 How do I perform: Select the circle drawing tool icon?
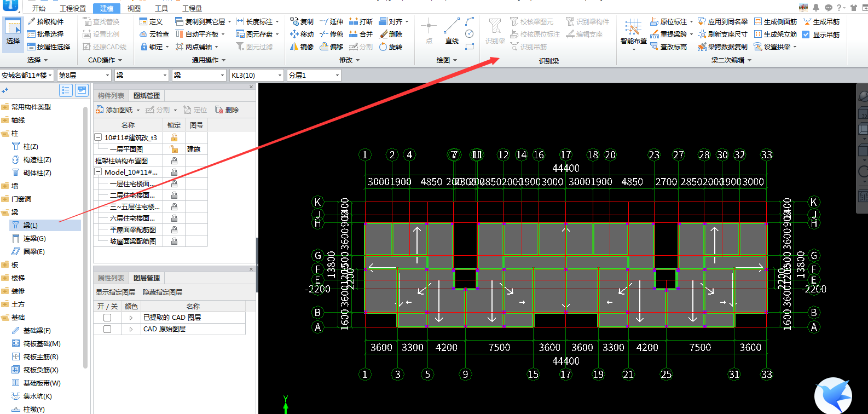click(470, 34)
